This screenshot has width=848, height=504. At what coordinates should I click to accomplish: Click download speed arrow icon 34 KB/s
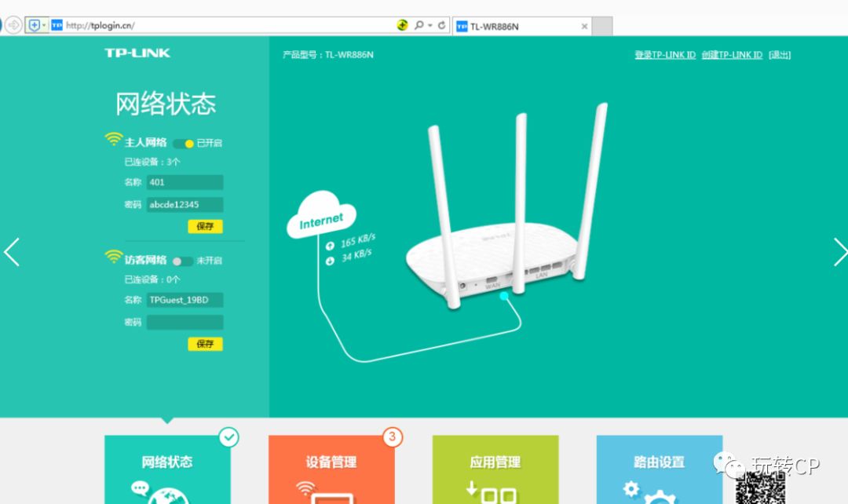[330, 261]
